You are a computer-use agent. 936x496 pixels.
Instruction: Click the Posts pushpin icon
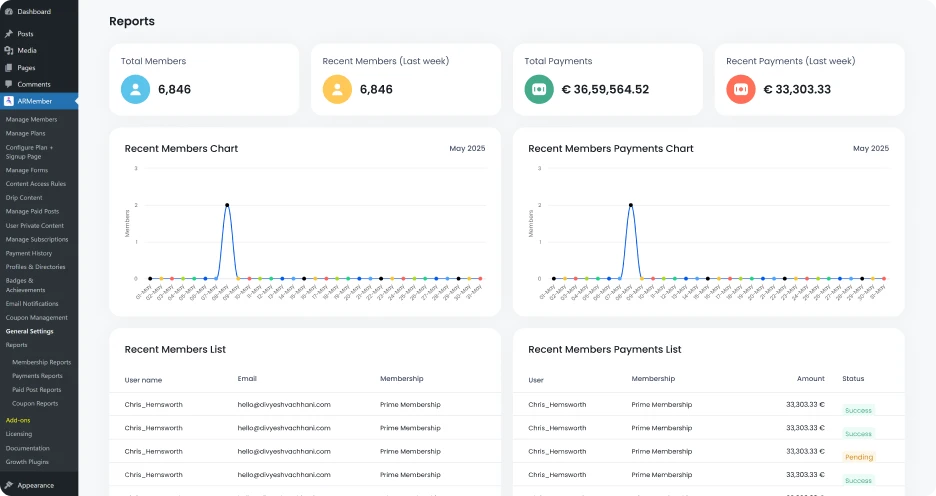coord(9,33)
